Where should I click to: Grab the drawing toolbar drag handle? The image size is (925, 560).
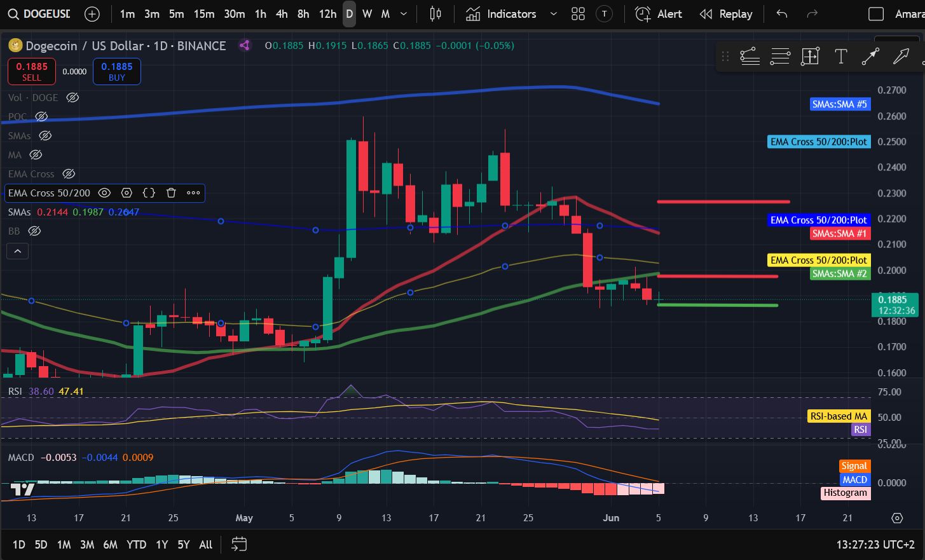pyautogui.click(x=725, y=57)
